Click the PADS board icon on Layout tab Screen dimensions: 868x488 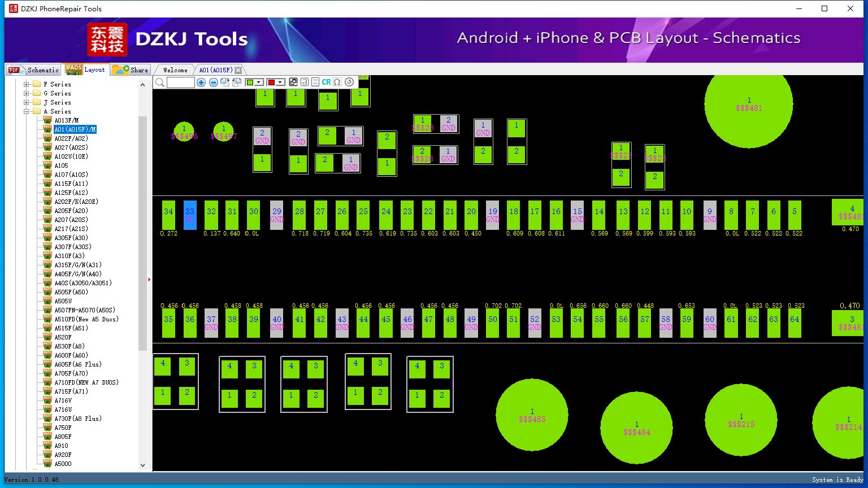point(74,69)
